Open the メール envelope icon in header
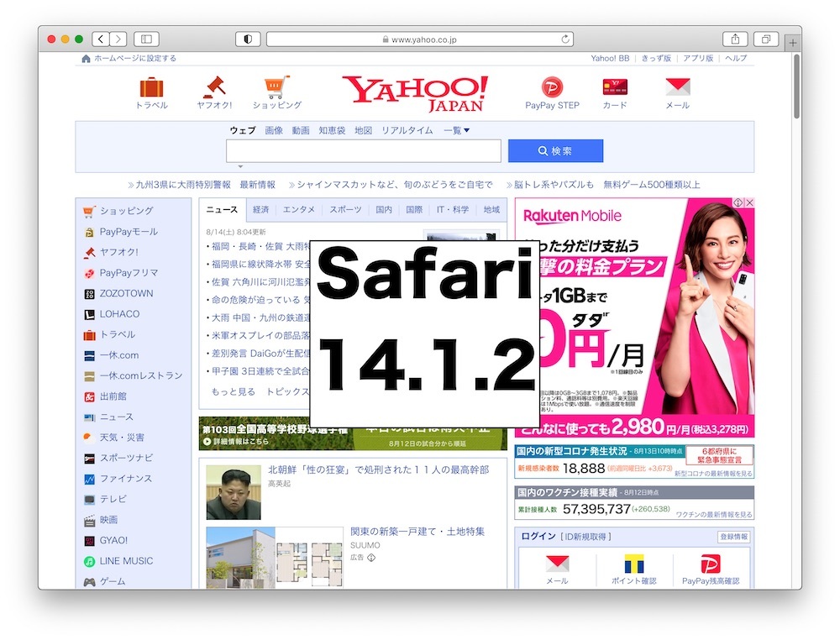840x640 pixels. (677, 87)
